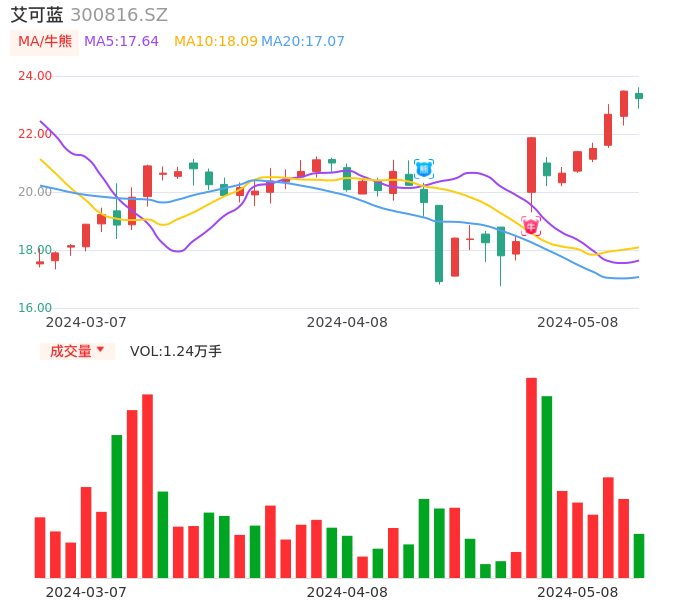Click the 16.00 price axis label
Viewport: 686px width, 606px height.
[x=36, y=308]
